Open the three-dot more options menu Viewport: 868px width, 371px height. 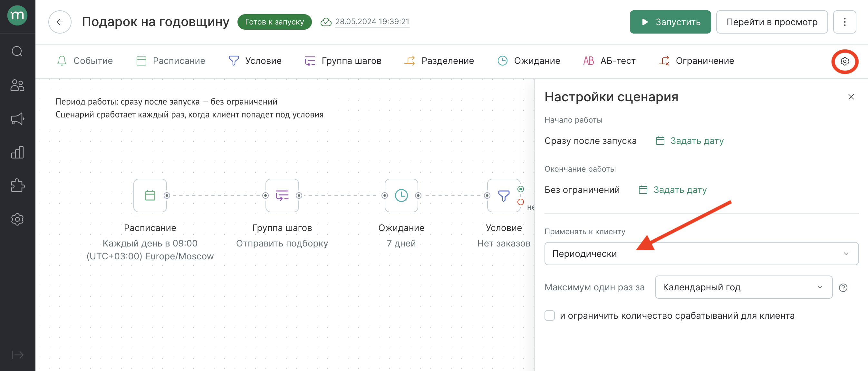click(844, 22)
